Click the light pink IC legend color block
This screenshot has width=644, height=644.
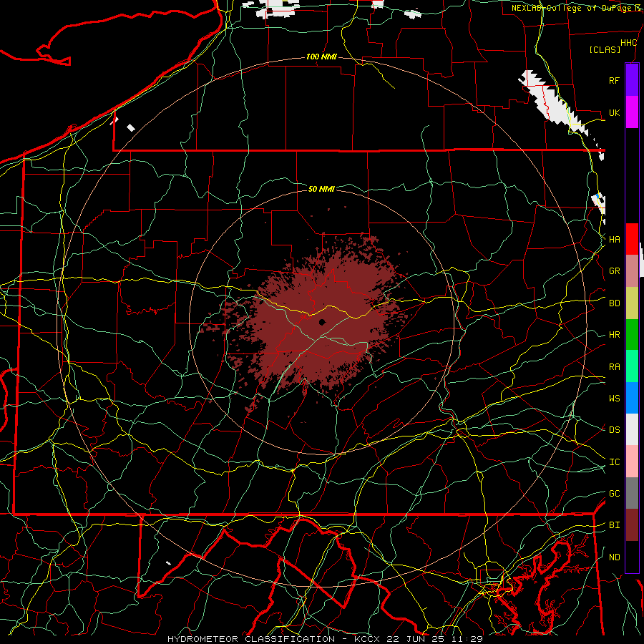[x=632, y=462]
